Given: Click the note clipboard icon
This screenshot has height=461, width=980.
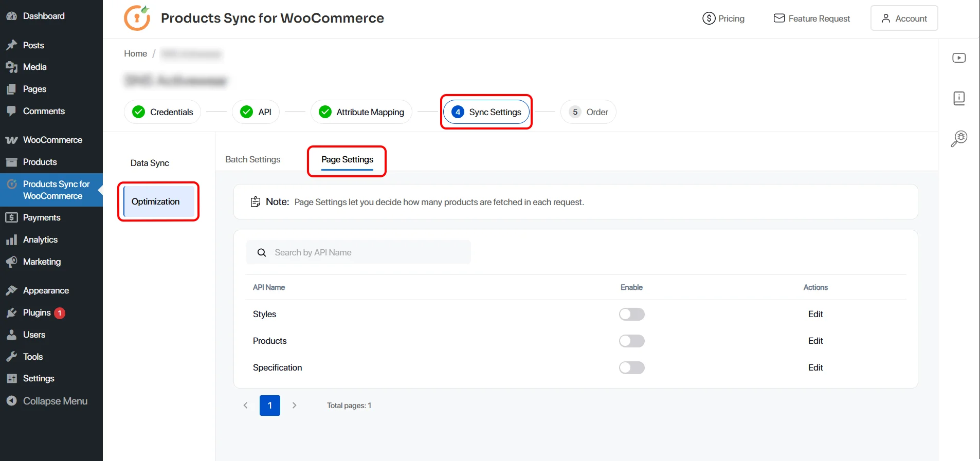Looking at the screenshot, I should [x=255, y=202].
